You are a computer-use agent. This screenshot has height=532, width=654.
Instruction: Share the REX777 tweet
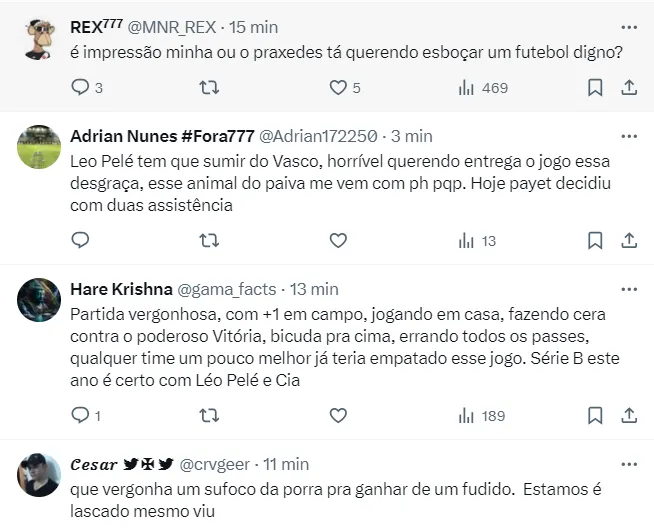click(x=629, y=88)
